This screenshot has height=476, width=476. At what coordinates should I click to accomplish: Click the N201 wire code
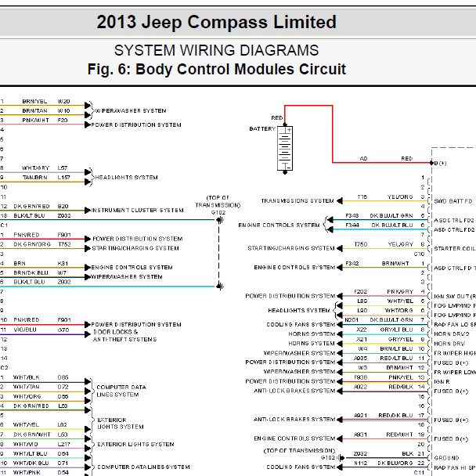pos(352,320)
